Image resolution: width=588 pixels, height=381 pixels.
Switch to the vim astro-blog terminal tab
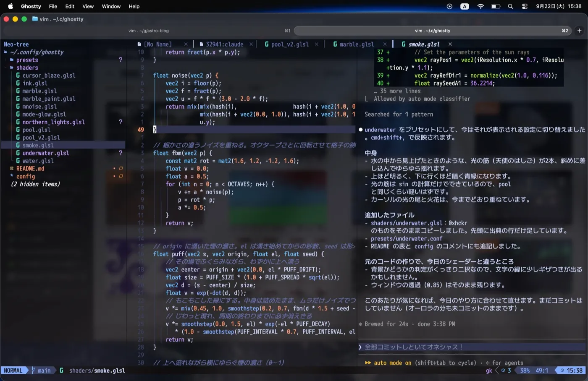148,31
